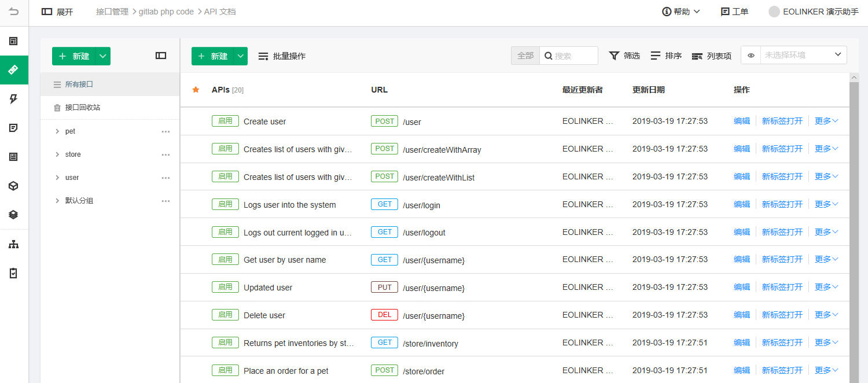Click 编辑 for the Updated user API
868x383 pixels.
click(742, 287)
